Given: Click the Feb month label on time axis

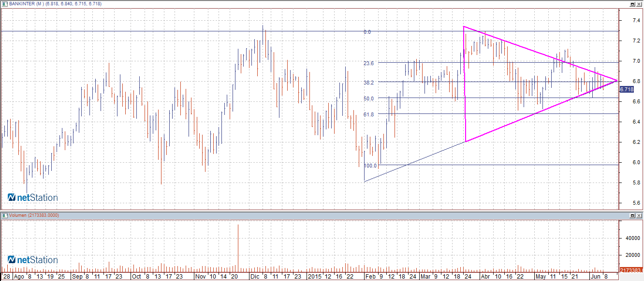Looking at the screenshot, I should [370, 277].
